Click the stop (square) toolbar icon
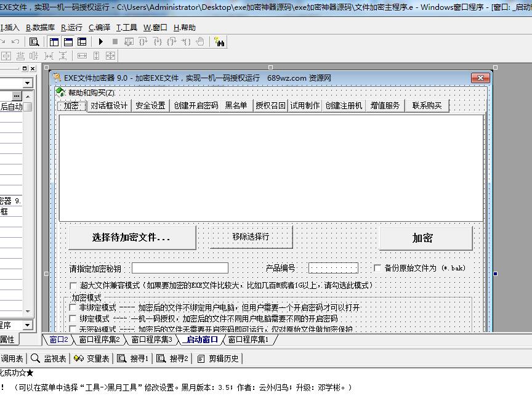This screenshot has height=417, width=532. pos(115,42)
